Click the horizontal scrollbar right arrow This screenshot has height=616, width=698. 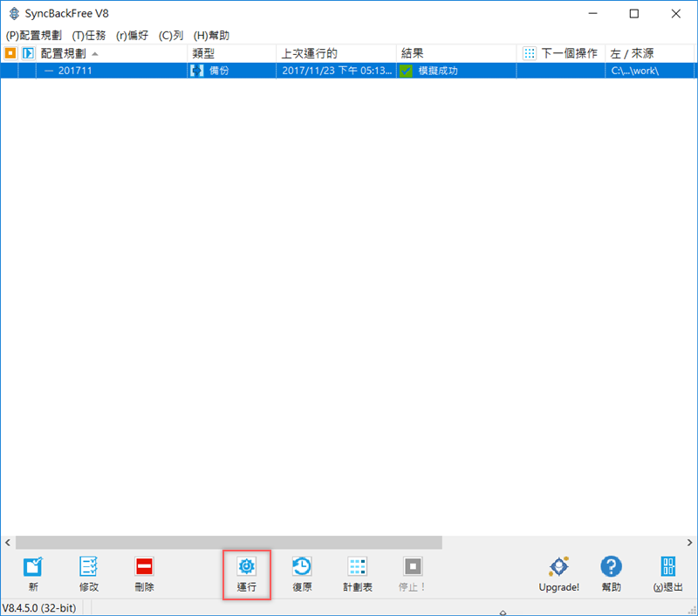click(689, 543)
